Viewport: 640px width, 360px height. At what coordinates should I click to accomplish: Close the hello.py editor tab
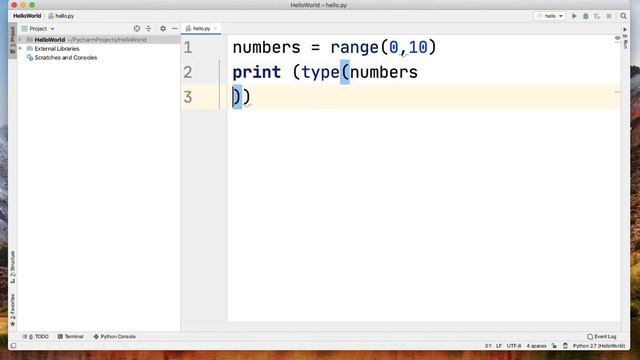tap(216, 29)
